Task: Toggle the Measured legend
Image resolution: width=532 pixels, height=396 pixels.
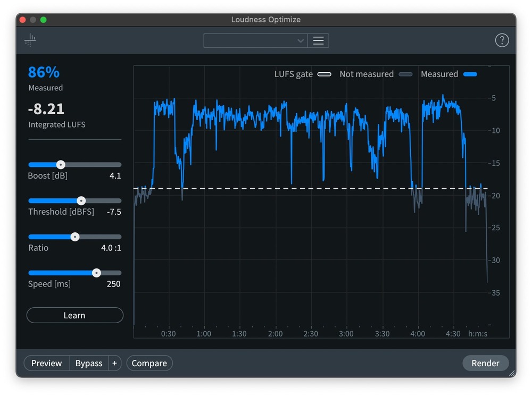Action: [470, 74]
